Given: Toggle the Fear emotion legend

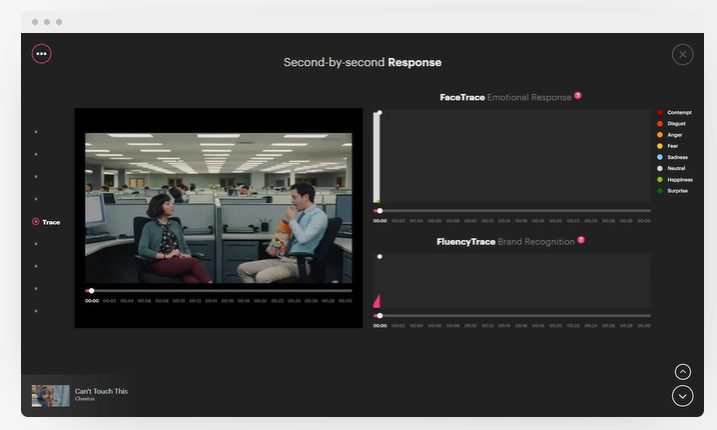Looking at the screenshot, I should (668, 146).
